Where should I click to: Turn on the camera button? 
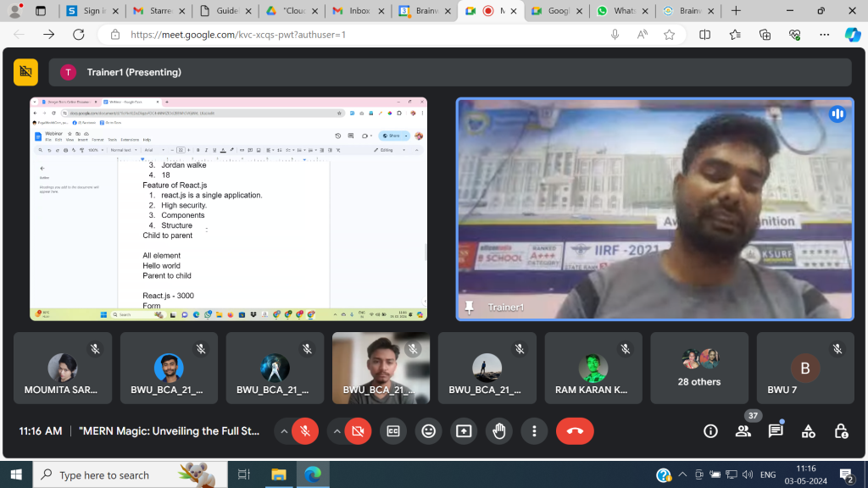(x=358, y=431)
